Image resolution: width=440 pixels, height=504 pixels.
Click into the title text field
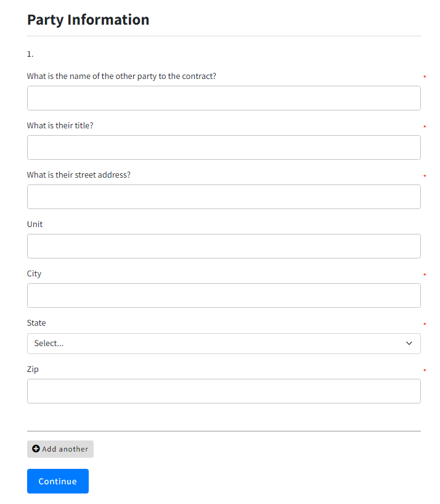click(224, 147)
